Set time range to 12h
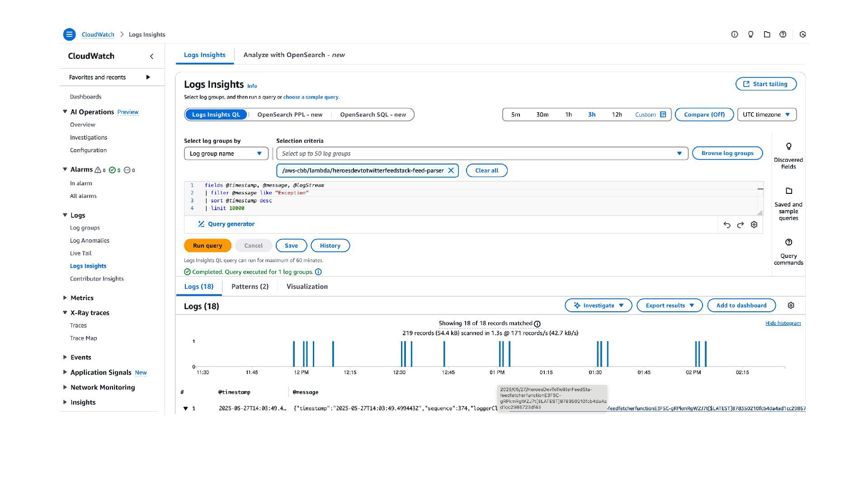The width and height of the screenshot is (868, 488). 617,114
